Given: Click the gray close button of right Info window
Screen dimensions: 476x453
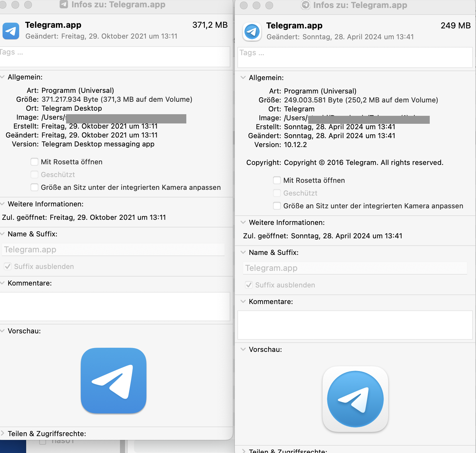Looking at the screenshot, I should coord(244,5).
